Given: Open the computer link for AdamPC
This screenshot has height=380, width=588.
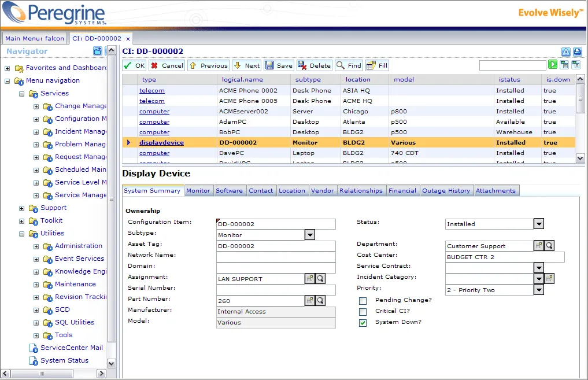Looking at the screenshot, I should coord(154,122).
